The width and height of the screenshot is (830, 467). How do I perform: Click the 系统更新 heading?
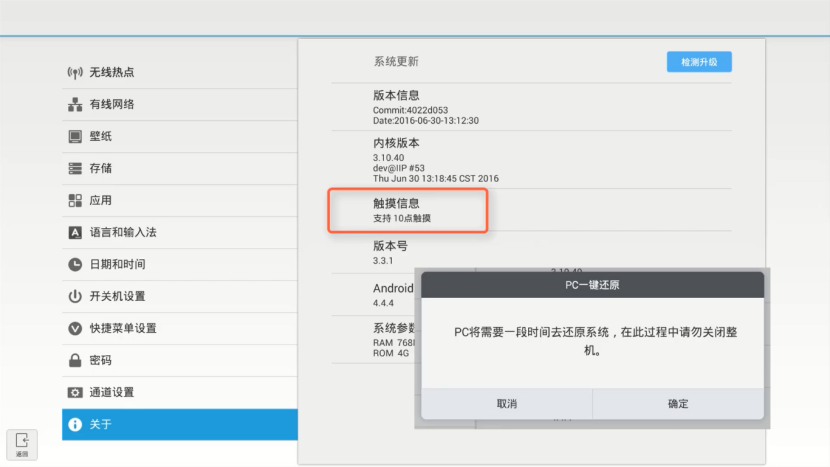tap(396, 61)
